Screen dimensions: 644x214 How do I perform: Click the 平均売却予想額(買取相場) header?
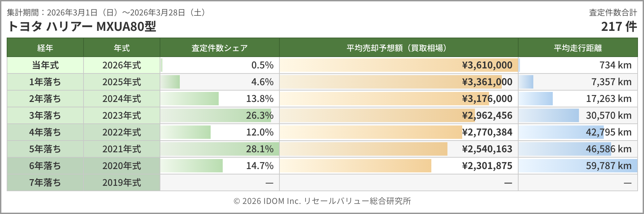click(398, 48)
